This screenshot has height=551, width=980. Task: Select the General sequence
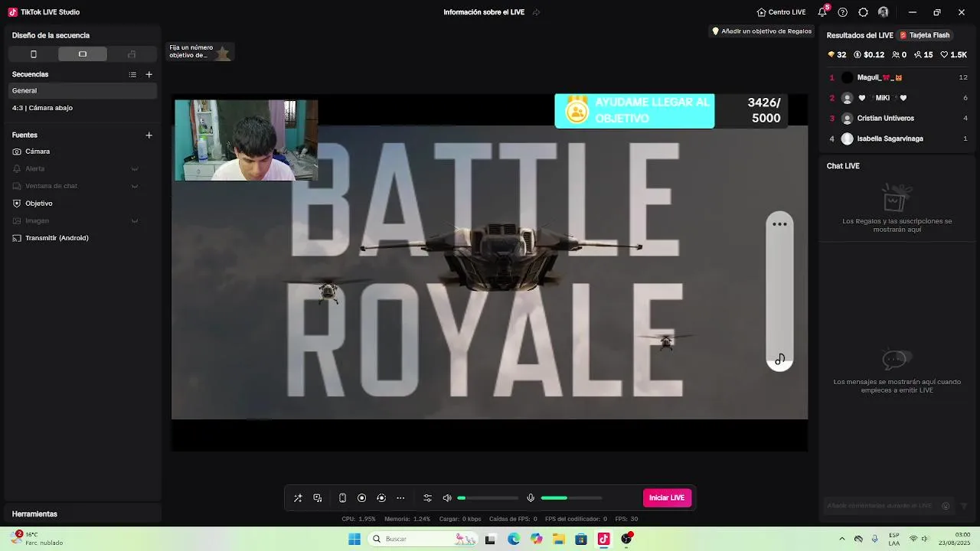click(83, 90)
